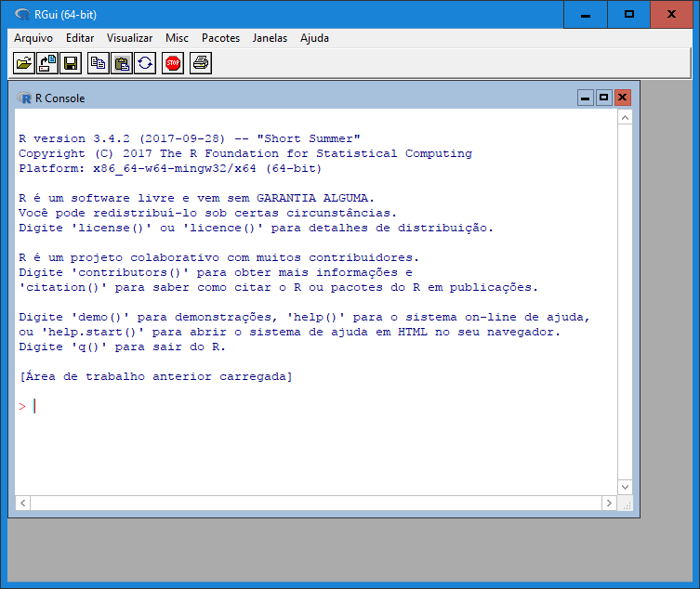Screen dimensions: 700x589
Task: Click the console scroll down arrow
Action: (625, 487)
